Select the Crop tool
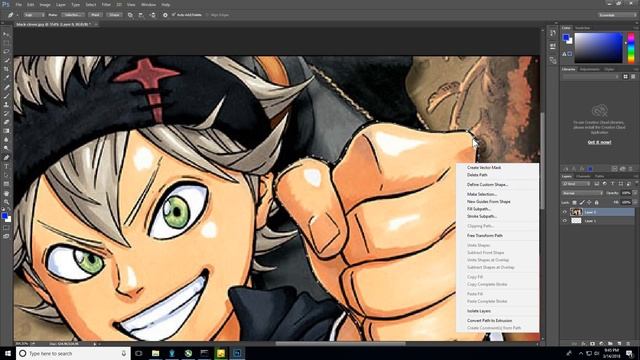Viewport: 640px width, 360px height. pyautogui.click(x=6, y=69)
